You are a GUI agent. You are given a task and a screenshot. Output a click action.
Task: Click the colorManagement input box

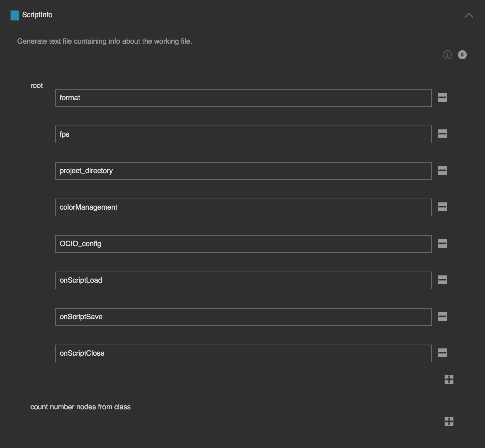[243, 207]
